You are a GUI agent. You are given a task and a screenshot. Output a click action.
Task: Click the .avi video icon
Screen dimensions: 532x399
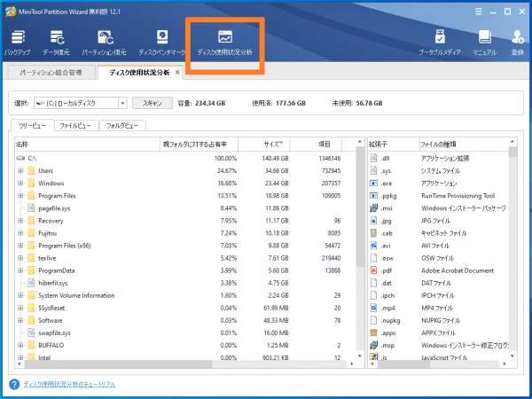coord(373,246)
